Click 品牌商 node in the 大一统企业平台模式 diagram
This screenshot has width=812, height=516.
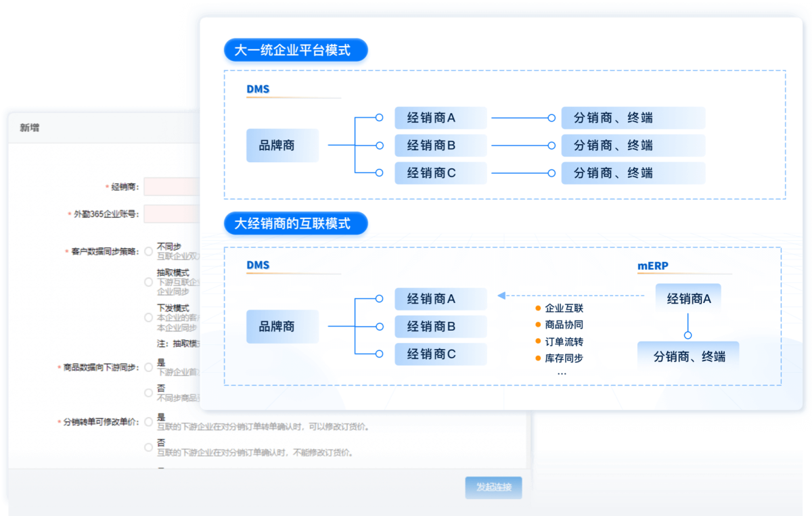282,145
